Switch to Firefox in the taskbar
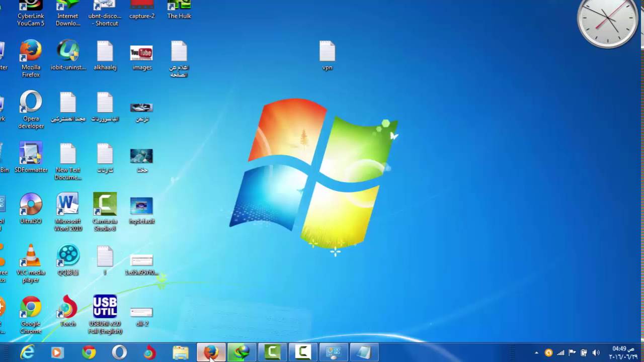 click(x=211, y=352)
